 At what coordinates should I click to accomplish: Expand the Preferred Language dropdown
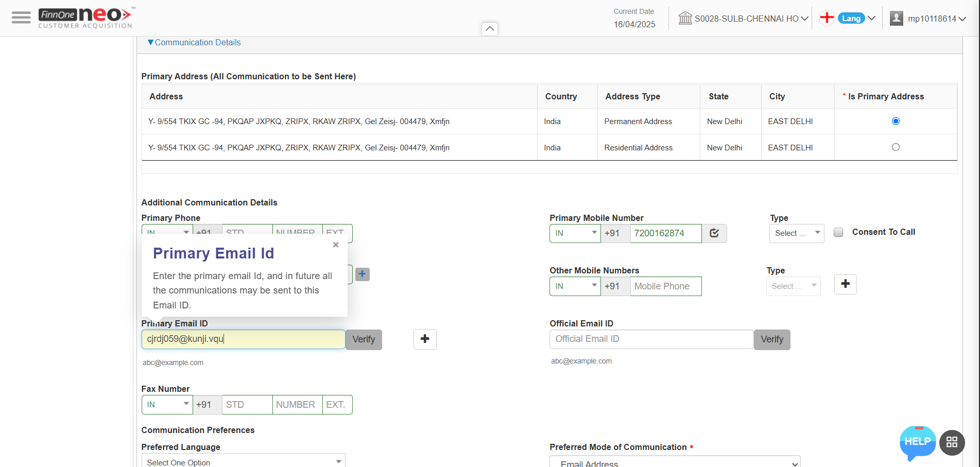pos(243,461)
